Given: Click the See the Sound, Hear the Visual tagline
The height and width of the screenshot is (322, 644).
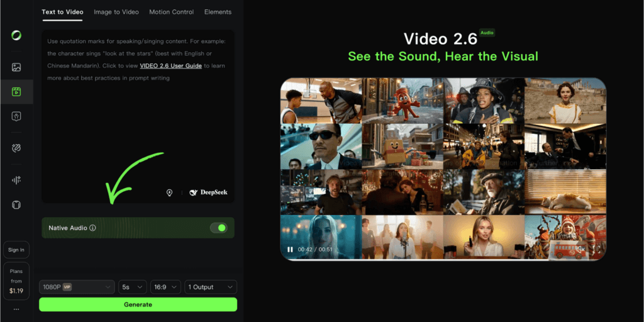Looking at the screenshot, I should coord(443,56).
